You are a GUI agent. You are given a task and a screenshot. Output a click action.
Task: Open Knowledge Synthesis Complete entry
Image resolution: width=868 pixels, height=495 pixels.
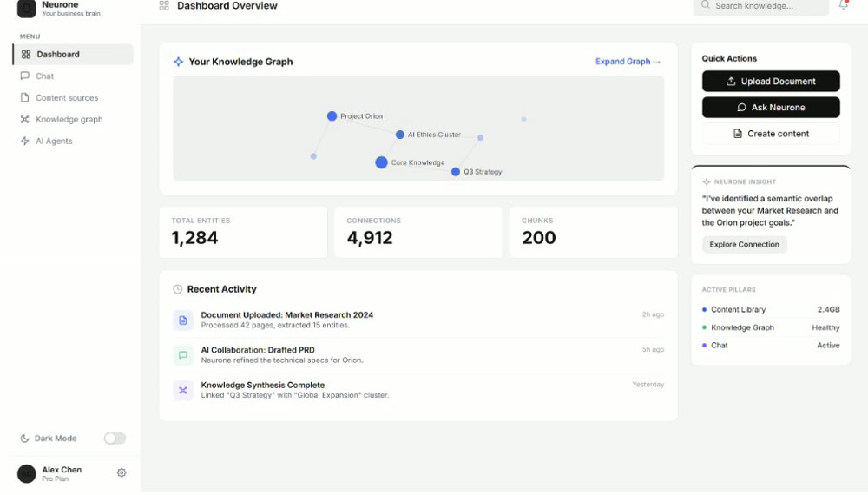(x=418, y=390)
